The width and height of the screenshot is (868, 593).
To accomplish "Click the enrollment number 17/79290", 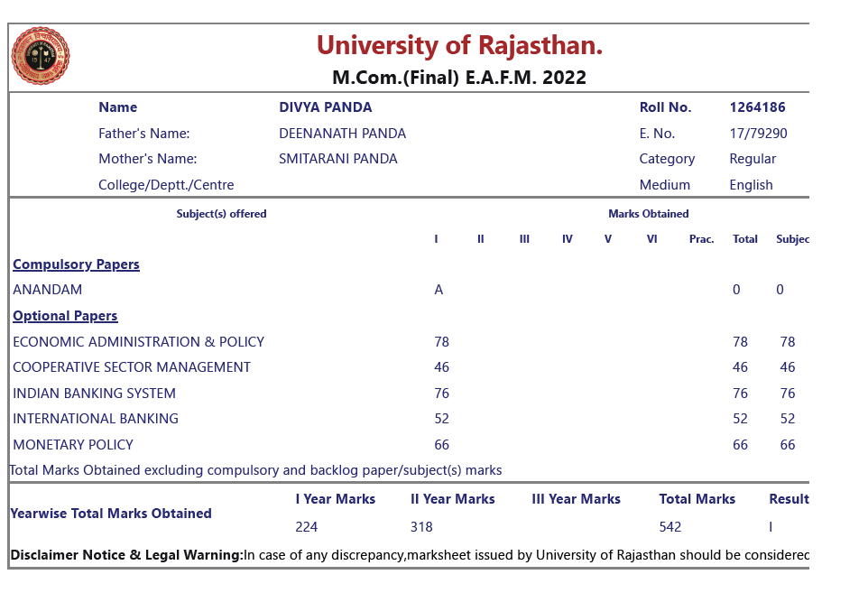I will (x=758, y=134).
